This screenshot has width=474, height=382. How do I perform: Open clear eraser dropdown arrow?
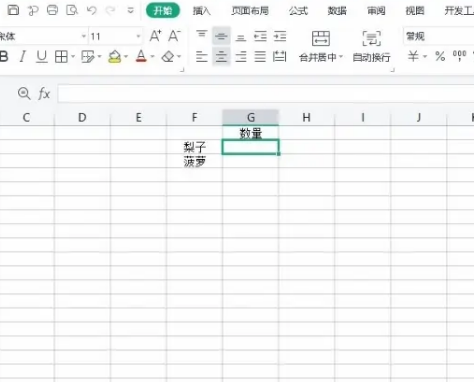coord(179,57)
